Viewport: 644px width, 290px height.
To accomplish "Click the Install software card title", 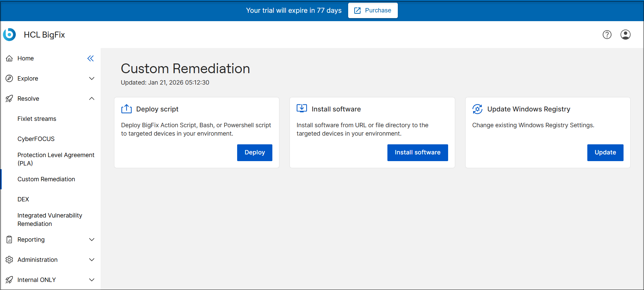I will [336, 109].
